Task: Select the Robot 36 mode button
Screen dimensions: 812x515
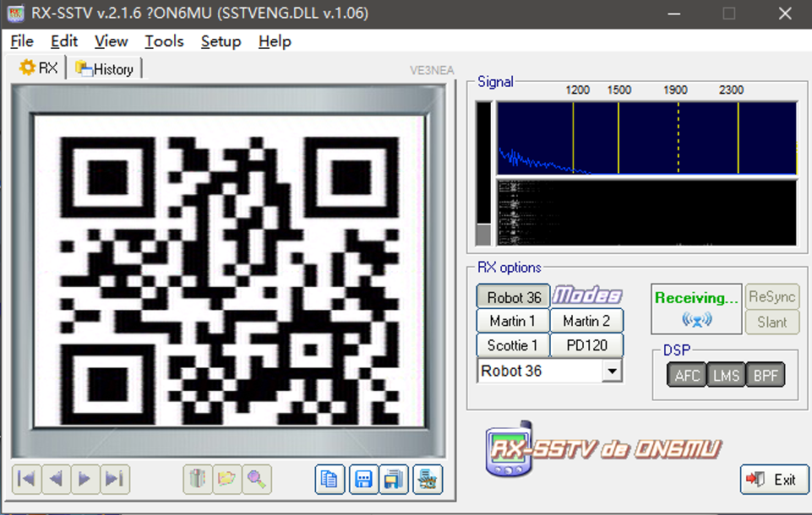Action: click(513, 297)
